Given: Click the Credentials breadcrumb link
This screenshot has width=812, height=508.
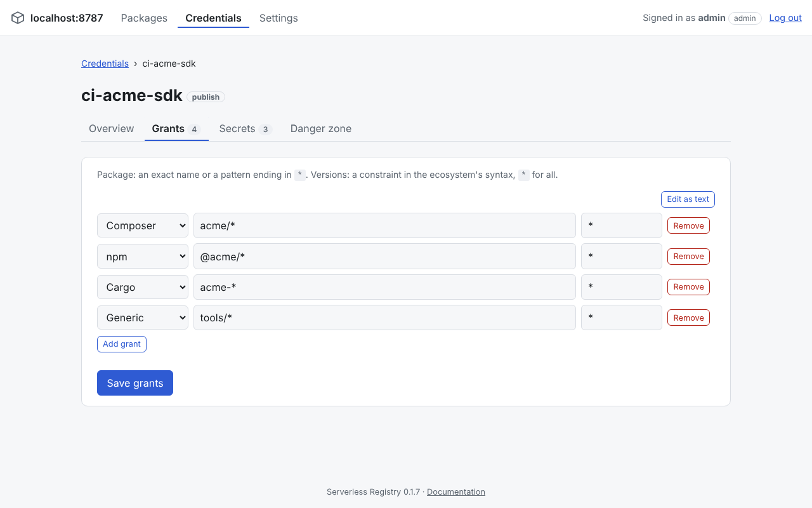Looking at the screenshot, I should pos(105,63).
